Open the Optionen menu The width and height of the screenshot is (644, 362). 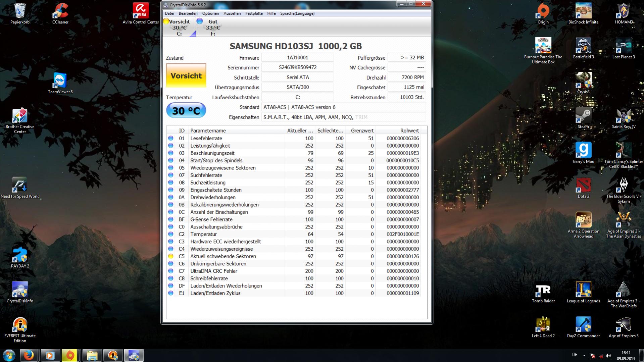tap(210, 13)
